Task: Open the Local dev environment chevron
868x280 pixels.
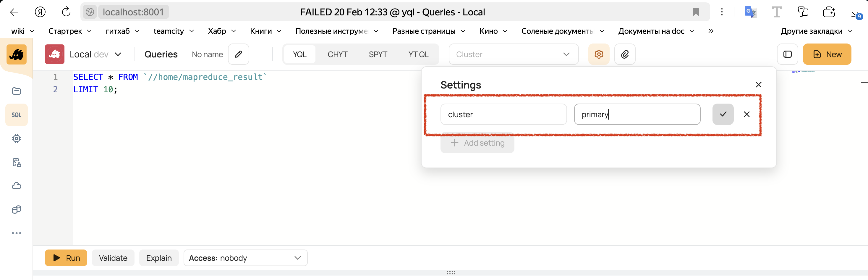Action: [118, 54]
